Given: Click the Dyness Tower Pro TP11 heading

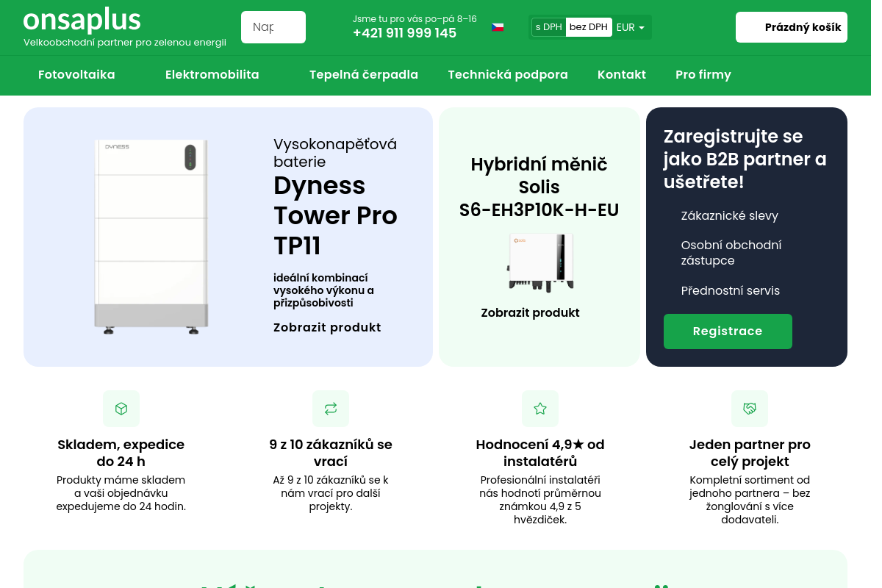Looking at the screenshot, I should (x=336, y=215).
